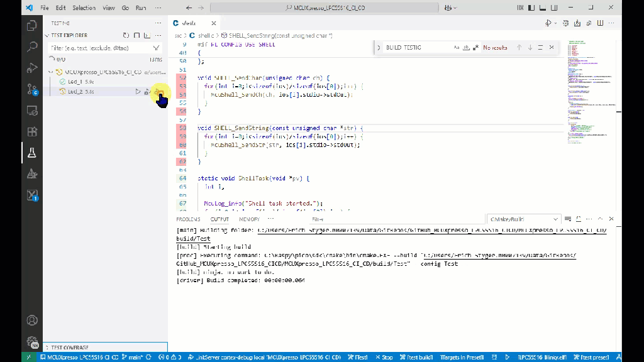
Task: Open the Search view in the activity bar
Action: (x=31, y=47)
